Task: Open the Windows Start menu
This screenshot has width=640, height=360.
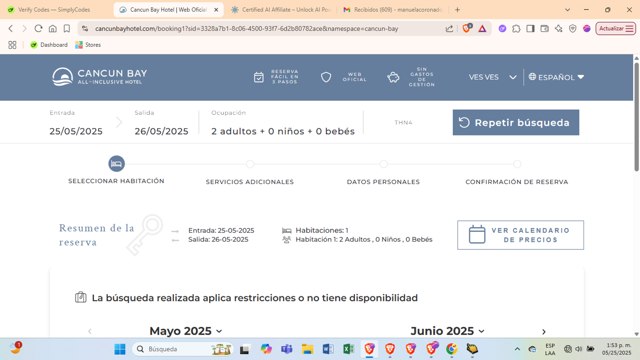Action: coord(120,349)
